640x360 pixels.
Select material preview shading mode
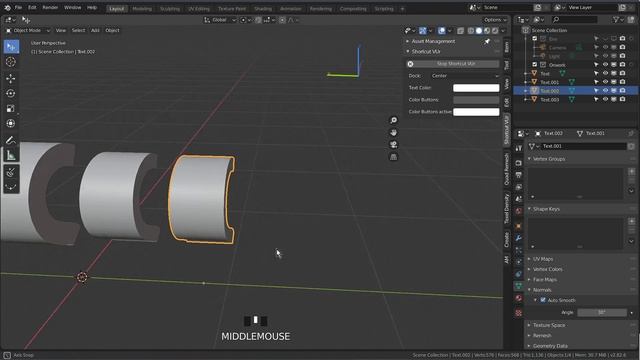487,31
